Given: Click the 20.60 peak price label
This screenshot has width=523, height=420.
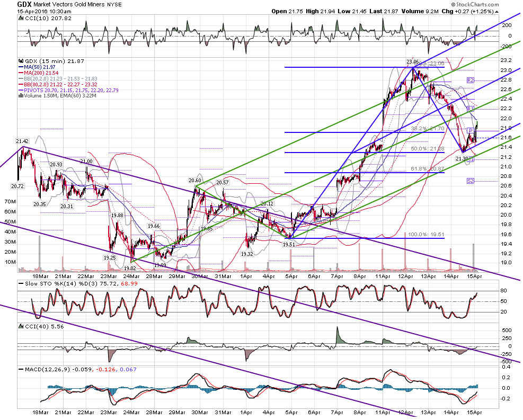Looking at the screenshot, I should pos(195,181).
